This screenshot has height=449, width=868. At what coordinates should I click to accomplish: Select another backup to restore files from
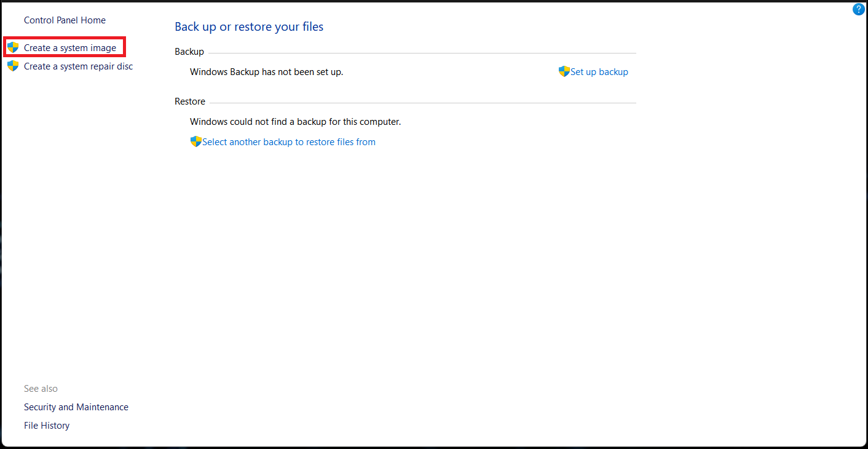pyautogui.click(x=289, y=142)
